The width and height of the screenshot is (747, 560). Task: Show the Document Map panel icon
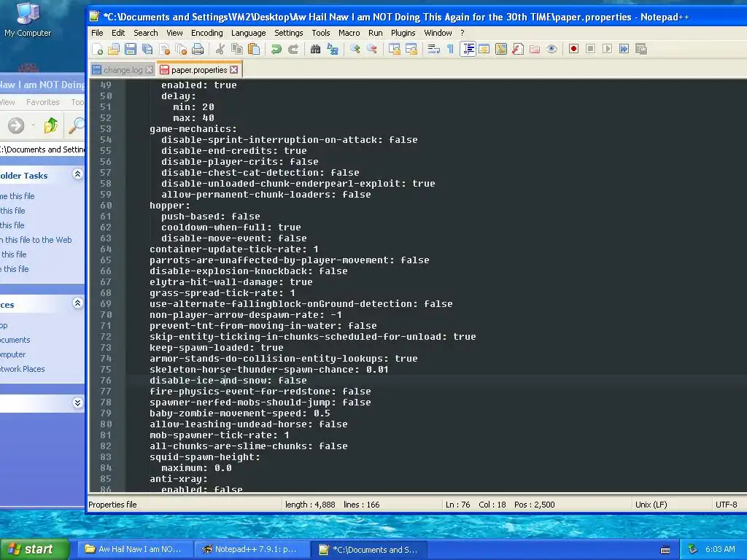[x=501, y=49]
